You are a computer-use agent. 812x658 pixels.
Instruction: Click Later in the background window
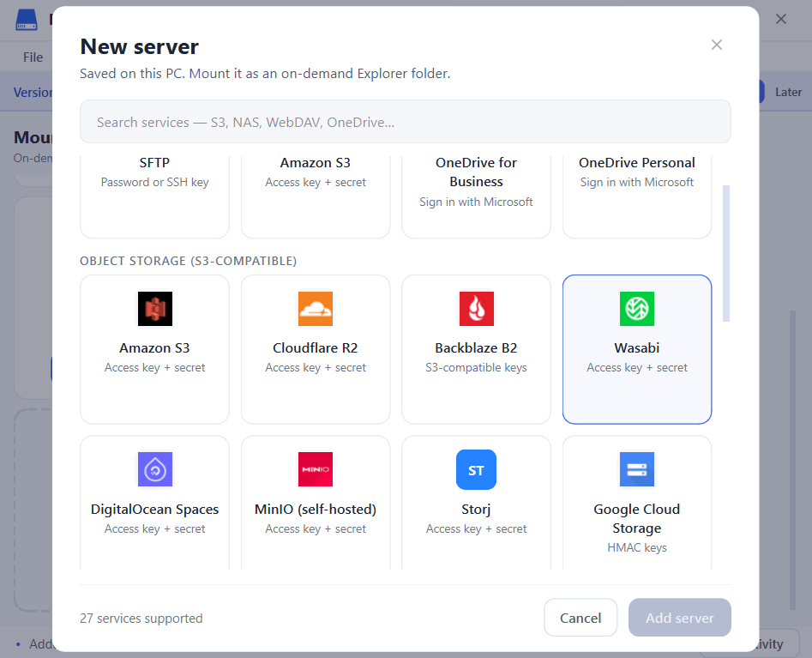(x=788, y=93)
